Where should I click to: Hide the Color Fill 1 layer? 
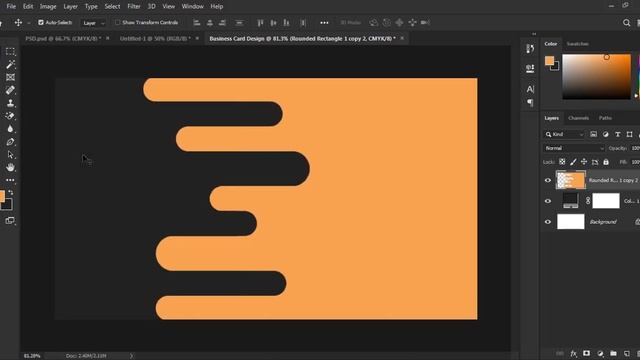(x=548, y=201)
